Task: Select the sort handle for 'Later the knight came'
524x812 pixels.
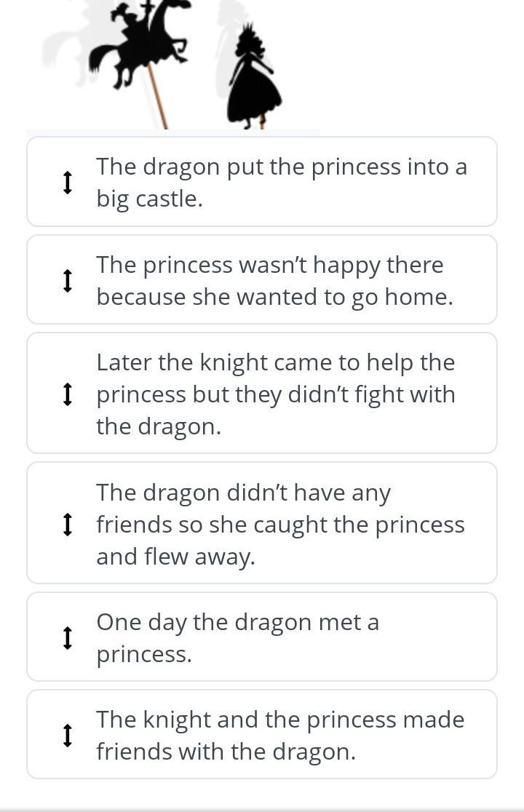Action: click(x=67, y=394)
